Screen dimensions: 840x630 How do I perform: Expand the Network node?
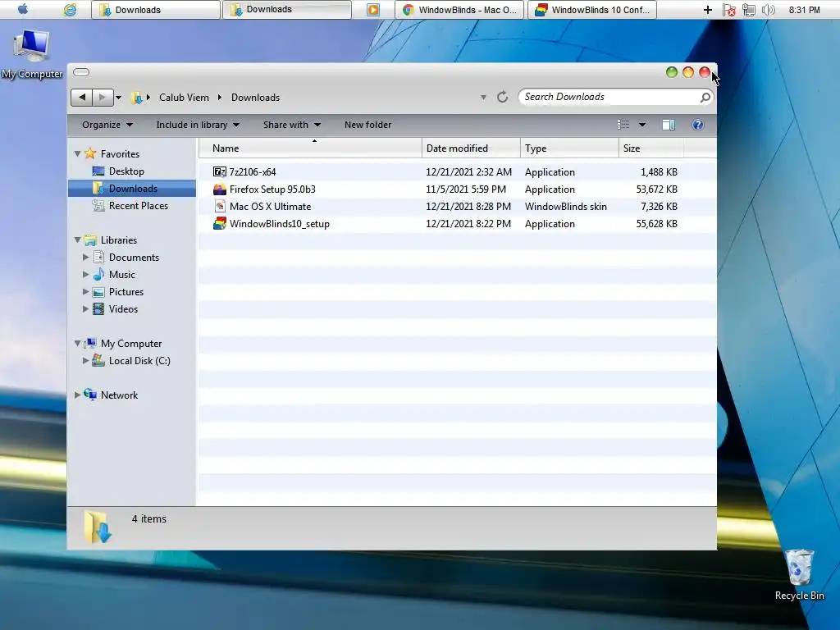(78, 395)
